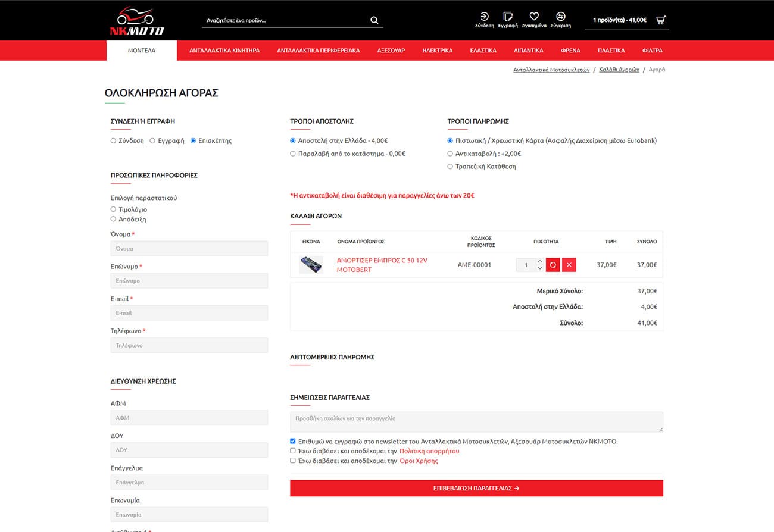Click the shopping cart icon
The width and height of the screenshot is (774, 532).
point(661,20)
